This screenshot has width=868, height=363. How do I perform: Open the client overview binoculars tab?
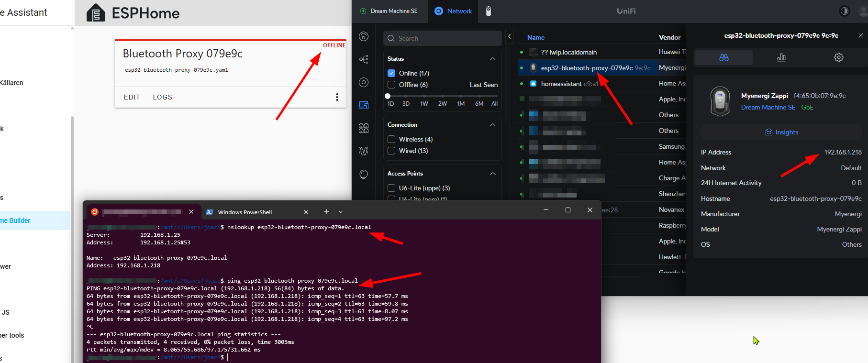pos(723,57)
